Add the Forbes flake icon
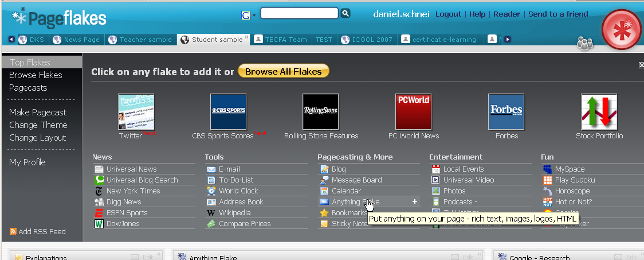The image size is (644, 260). point(506,111)
